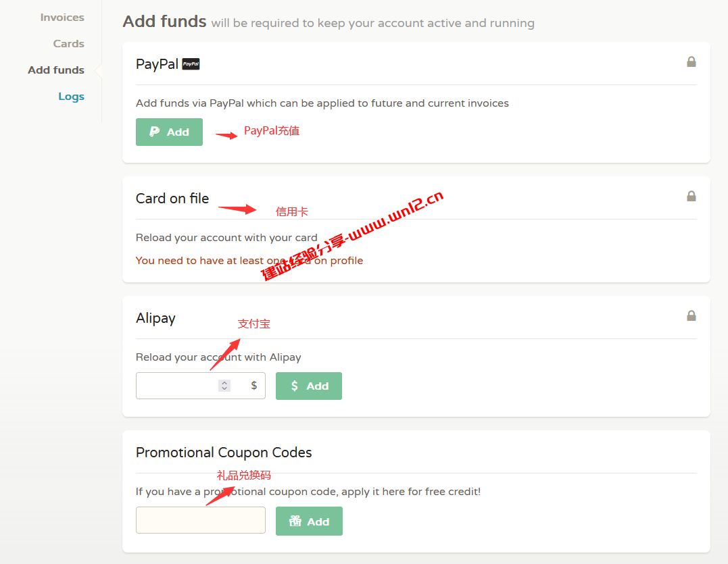Go to Cards in the sidebar
The width and height of the screenshot is (728, 564).
[x=68, y=44]
